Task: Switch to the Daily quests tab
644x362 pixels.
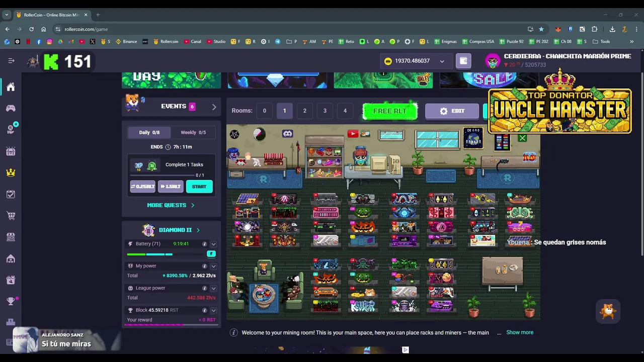Action: tap(149, 132)
